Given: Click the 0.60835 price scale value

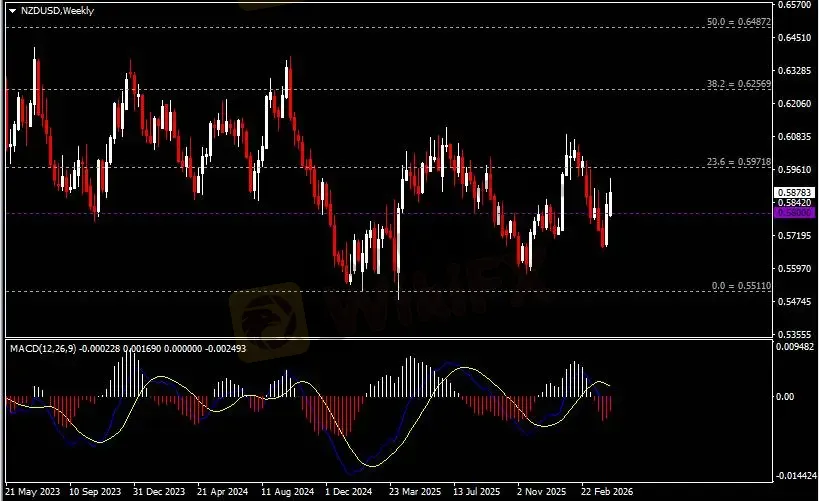Looking at the screenshot, I should click(794, 136).
